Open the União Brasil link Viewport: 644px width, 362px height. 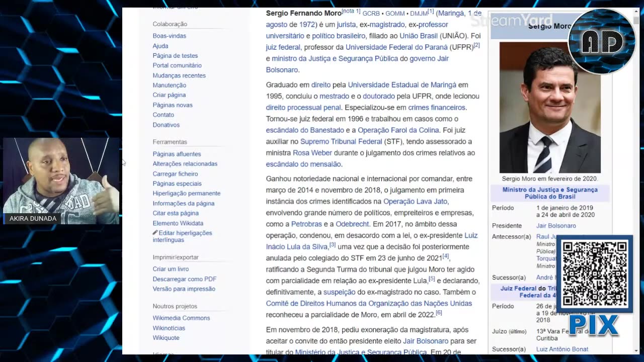(419, 36)
